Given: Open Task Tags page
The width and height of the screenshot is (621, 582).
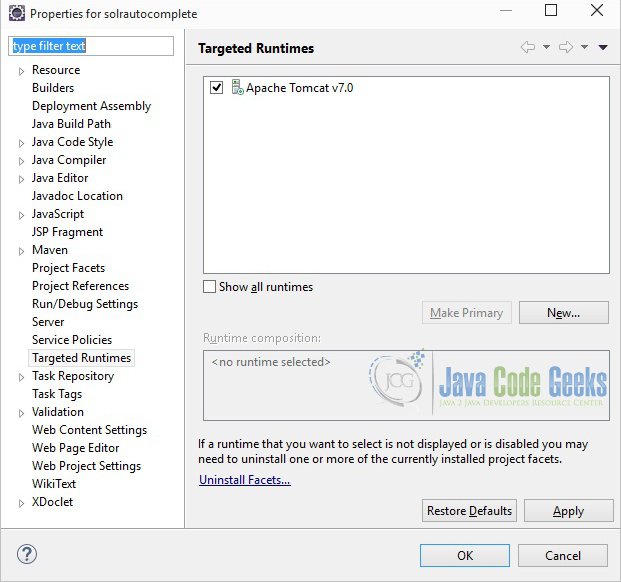Looking at the screenshot, I should (57, 394).
